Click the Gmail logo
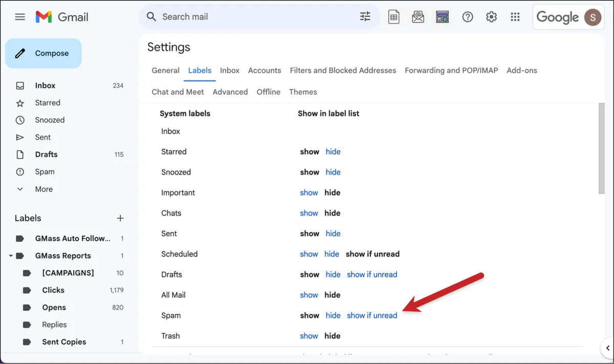The image size is (614, 364). [x=62, y=17]
